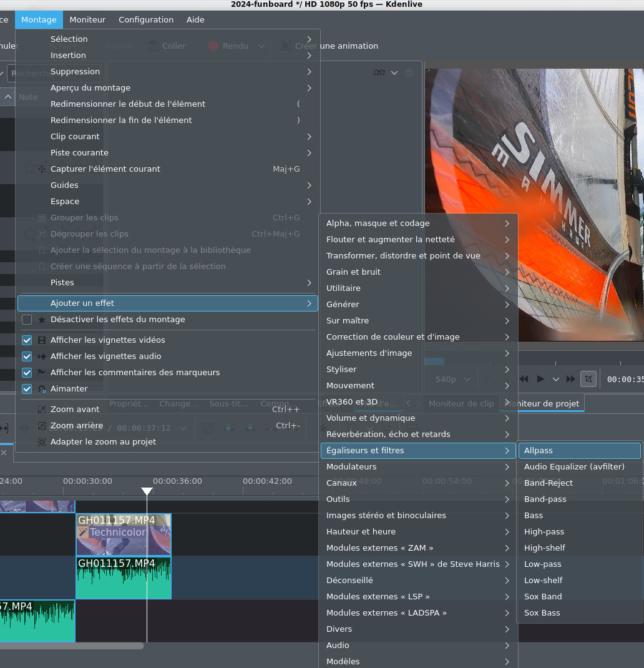Viewport: 644px width, 668px height.
Task: Toggle Afficher les commentaires des marqueurs checkbox
Action: pyautogui.click(x=27, y=372)
